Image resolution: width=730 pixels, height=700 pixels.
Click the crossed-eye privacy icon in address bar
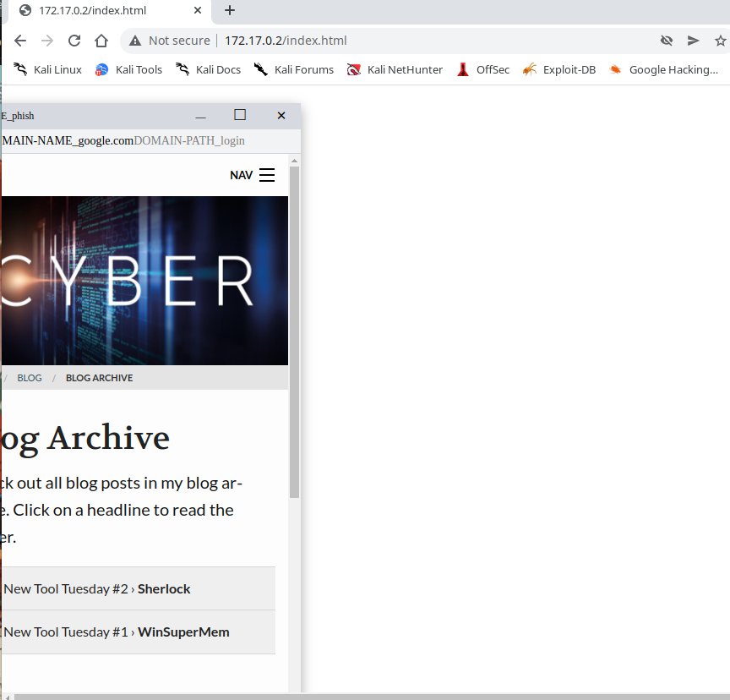pos(666,40)
